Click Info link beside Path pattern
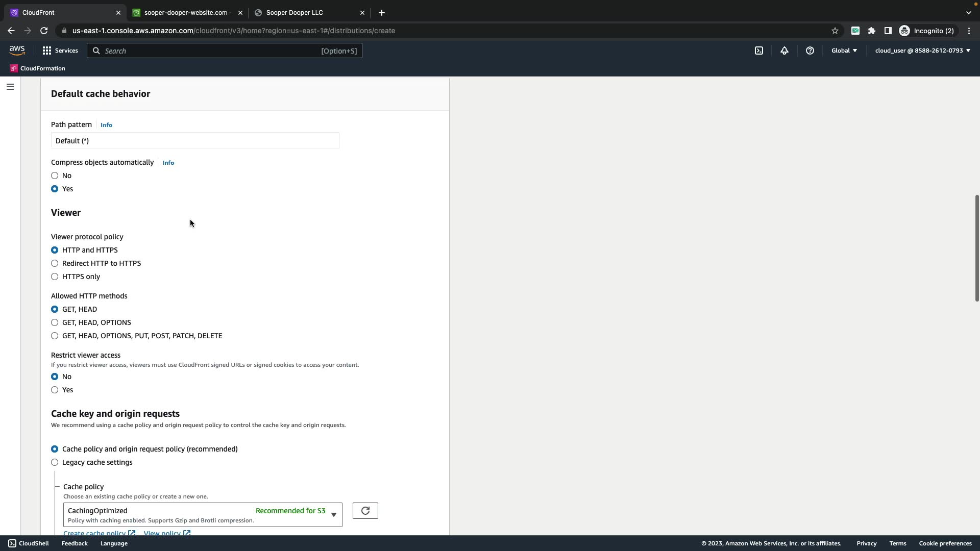The width and height of the screenshot is (980, 551). coord(106,125)
